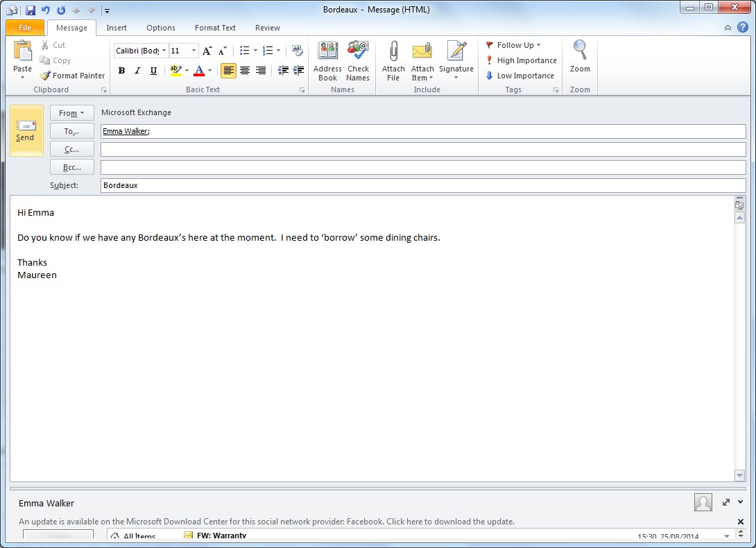Open the Clipboard dialog launcher
Screen dimensions: 756x548
[x=103, y=90]
